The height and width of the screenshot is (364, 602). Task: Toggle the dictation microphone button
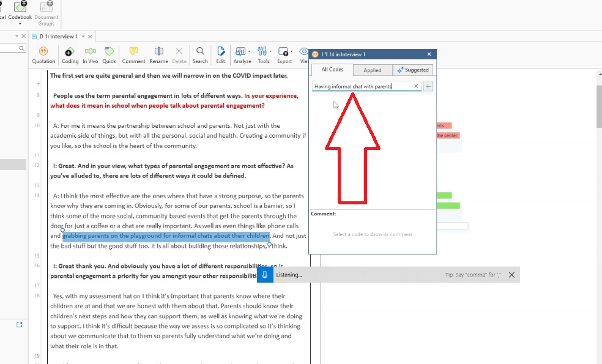pos(265,275)
